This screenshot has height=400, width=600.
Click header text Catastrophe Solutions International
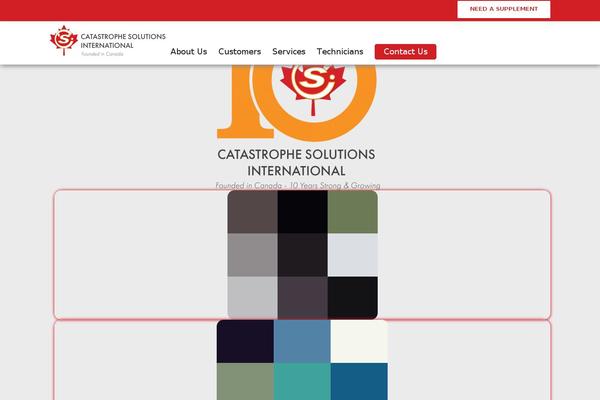tap(123, 41)
